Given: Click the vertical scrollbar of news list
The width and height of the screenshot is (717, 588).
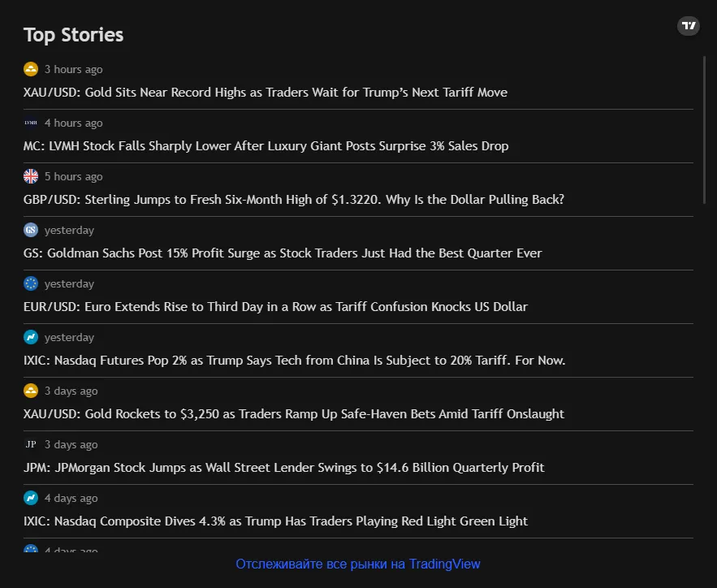Looking at the screenshot, I should 704,130.
